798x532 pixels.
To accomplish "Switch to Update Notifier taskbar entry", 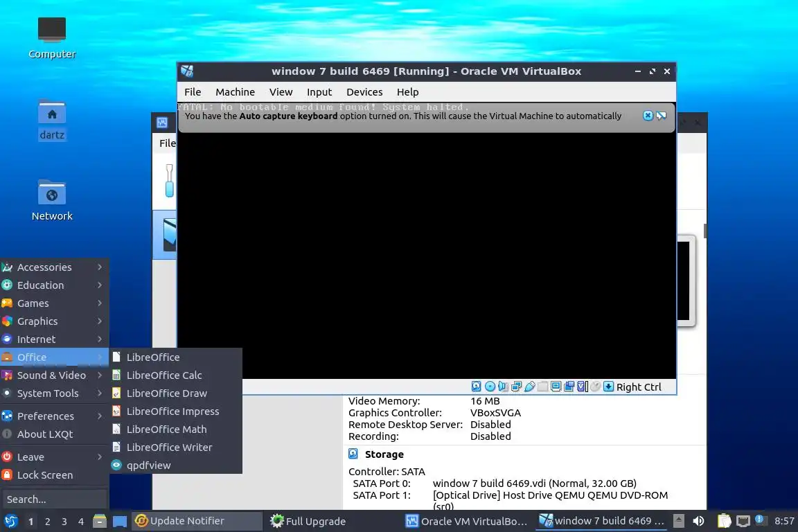I will pos(197,522).
